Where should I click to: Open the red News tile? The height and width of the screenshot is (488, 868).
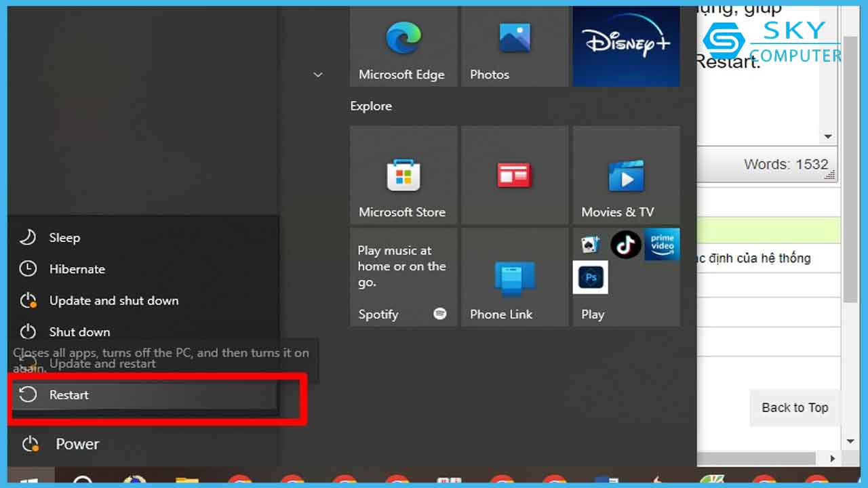pyautogui.click(x=515, y=175)
